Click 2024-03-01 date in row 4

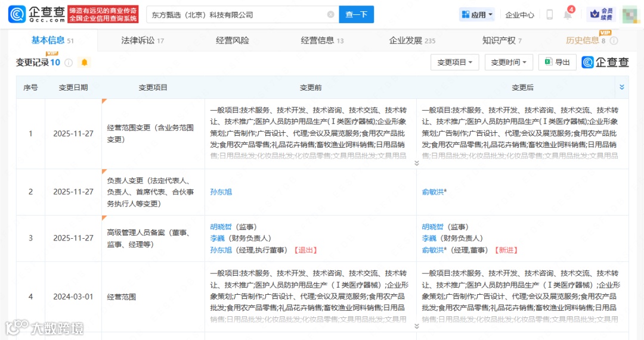73,297
